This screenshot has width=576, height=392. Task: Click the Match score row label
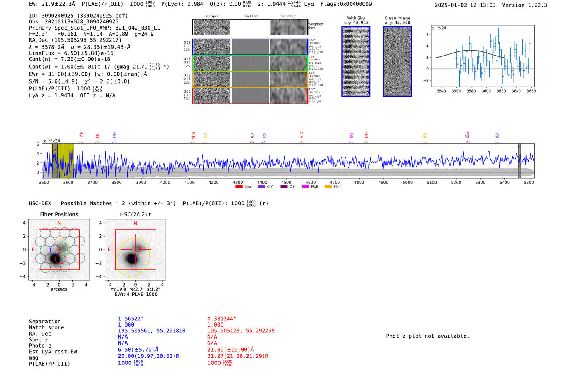click(x=46, y=327)
